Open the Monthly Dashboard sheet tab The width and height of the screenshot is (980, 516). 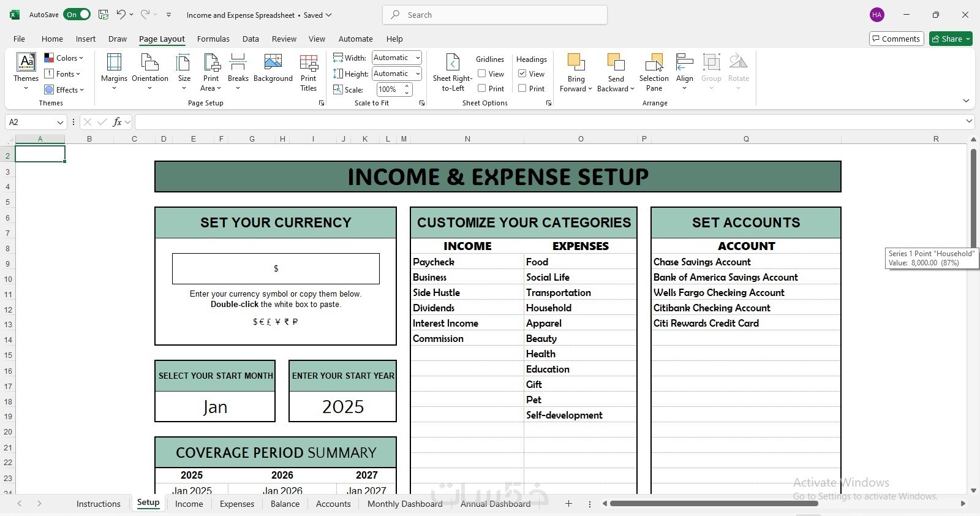[405, 504]
